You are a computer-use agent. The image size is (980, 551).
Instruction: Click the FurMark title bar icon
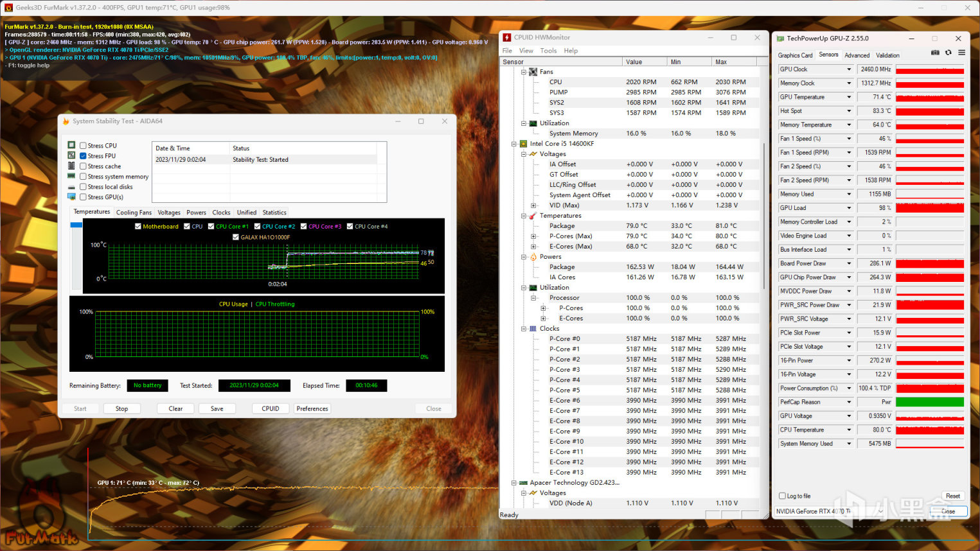8,8
